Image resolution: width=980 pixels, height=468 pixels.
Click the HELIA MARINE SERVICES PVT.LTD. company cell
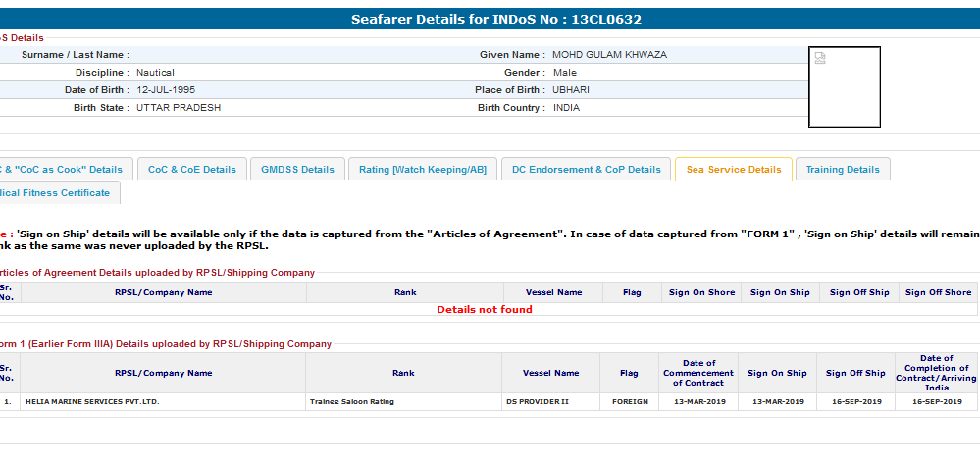pyautogui.click(x=91, y=401)
